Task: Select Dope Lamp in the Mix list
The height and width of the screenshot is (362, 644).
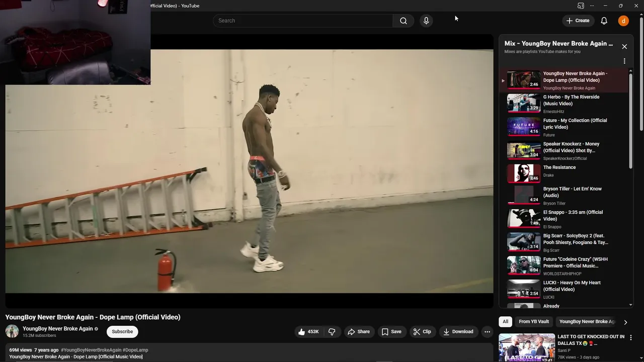Action: click(x=563, y=80)
